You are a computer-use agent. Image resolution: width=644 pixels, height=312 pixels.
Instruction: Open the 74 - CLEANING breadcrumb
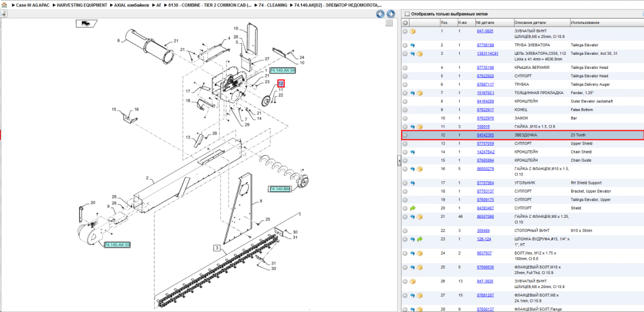click(x=272, y=6)
